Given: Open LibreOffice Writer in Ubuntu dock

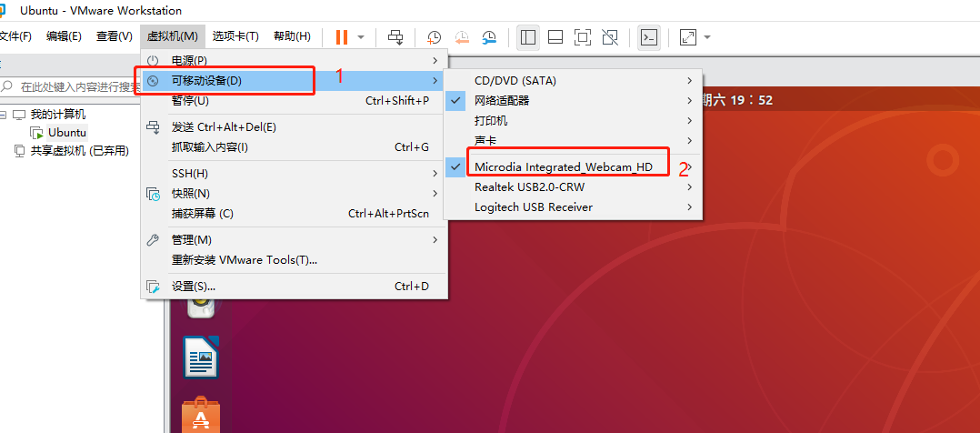Looking at the screenshot, I should pyautogui.click(x=201, y=357).
